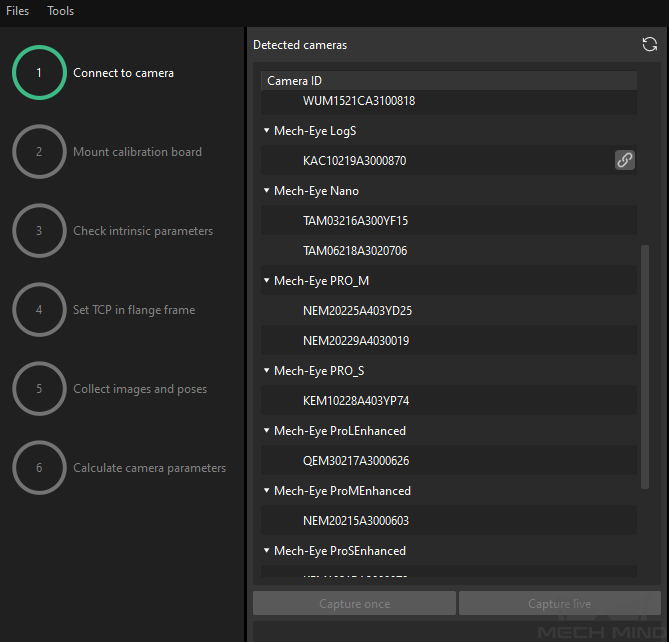This screenshot has width=669, height=642.
Task: Collapse the Mech-Eye Nano group
Action: coord(267,191)
